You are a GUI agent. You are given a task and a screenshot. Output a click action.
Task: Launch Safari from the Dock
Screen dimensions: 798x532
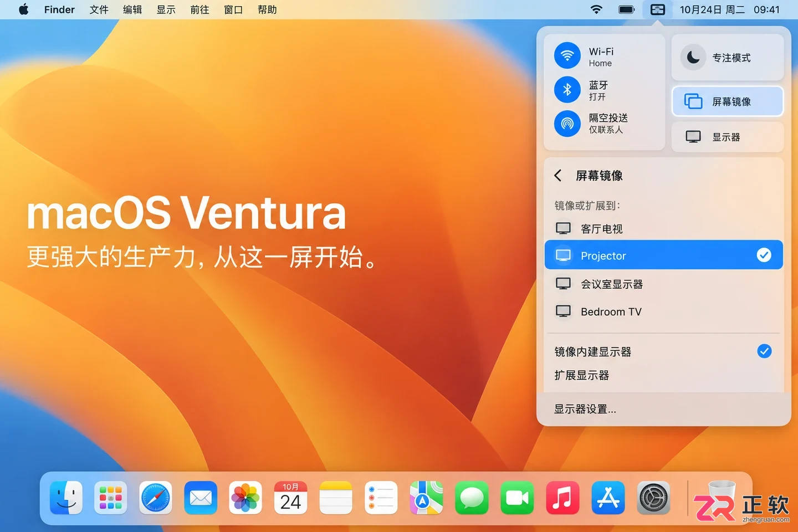pyautogui.click(x=156, y=498)
